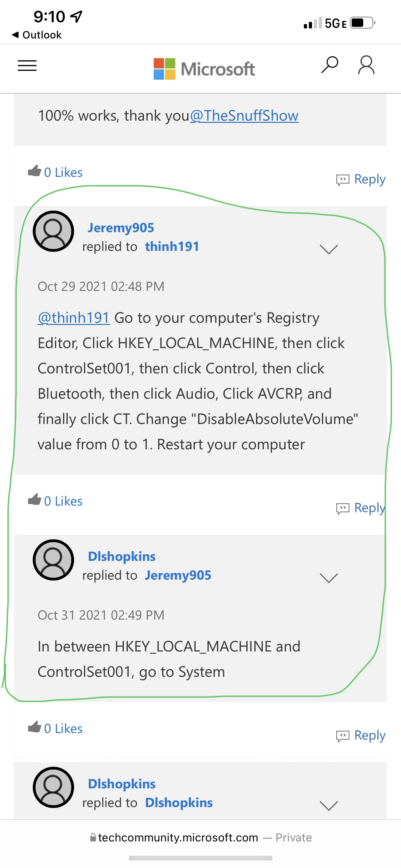Expand chevron on Dlshopkins reply to Dlshopkins
The height and width of the screenshot is (868, 401).
(329, 805)
